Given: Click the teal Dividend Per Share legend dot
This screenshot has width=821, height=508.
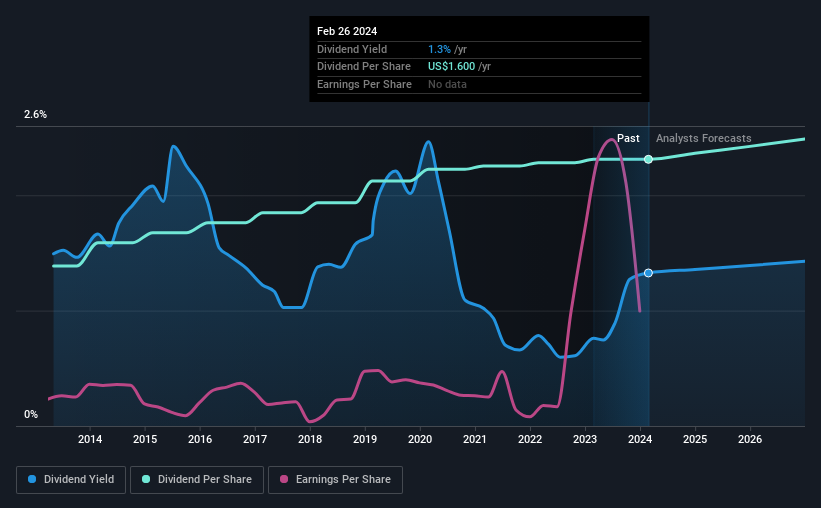Looking at the screenshot, I should (x=146, y=479).
